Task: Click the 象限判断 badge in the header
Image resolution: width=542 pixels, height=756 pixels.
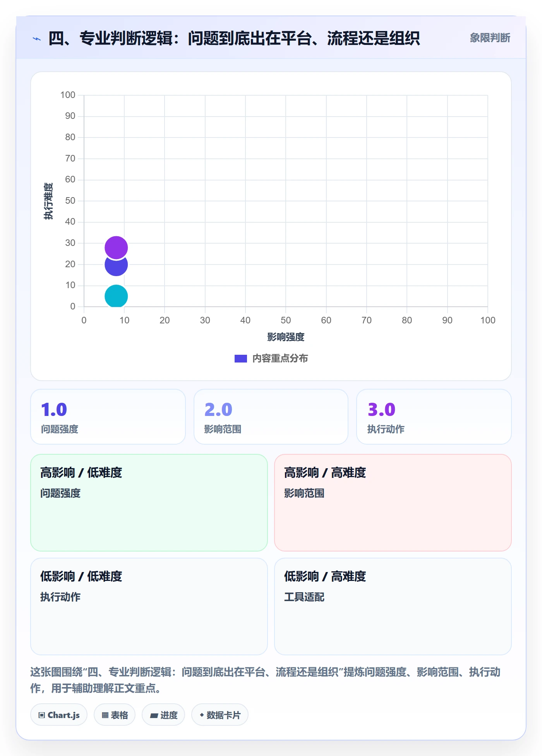Action: point(490,38)
